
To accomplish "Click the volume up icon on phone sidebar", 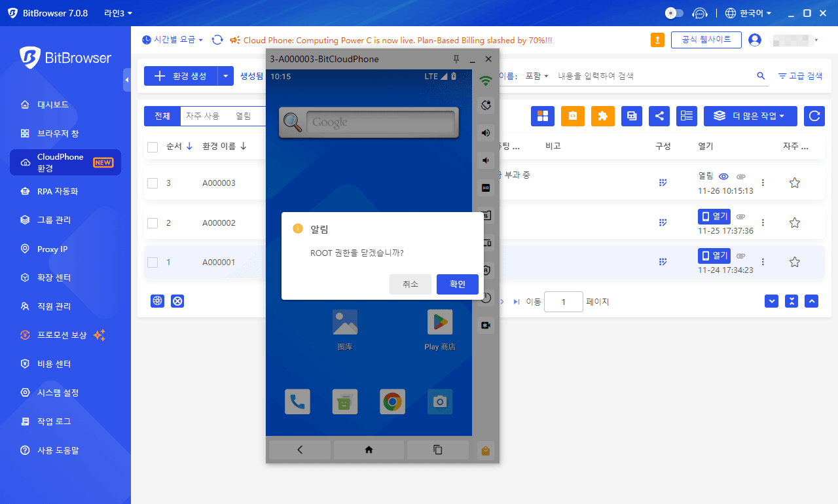I will point(486,133).
